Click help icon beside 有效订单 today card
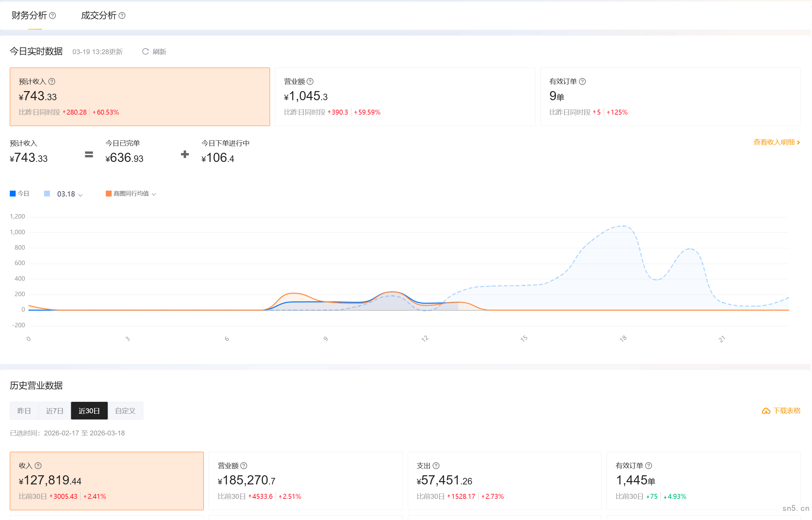Viewport: 812px width, 520px height. (x=582, y=81)
